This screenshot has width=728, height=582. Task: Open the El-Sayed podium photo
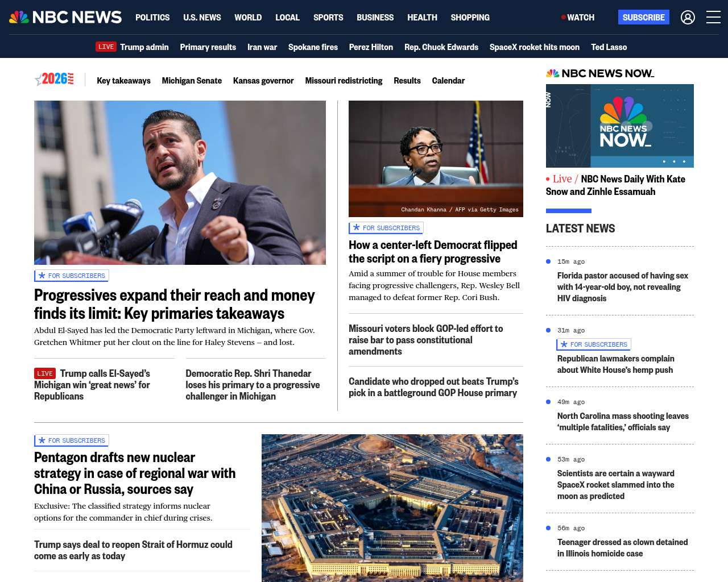[x=180, y=182]
